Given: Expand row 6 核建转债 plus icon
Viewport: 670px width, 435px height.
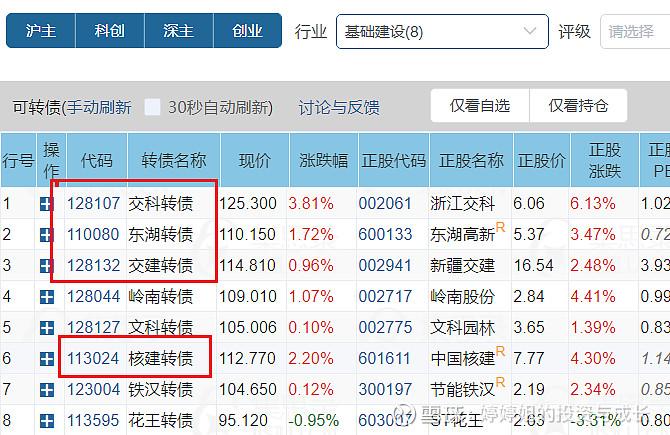Looking at the screenshot, I should (47, 359).
